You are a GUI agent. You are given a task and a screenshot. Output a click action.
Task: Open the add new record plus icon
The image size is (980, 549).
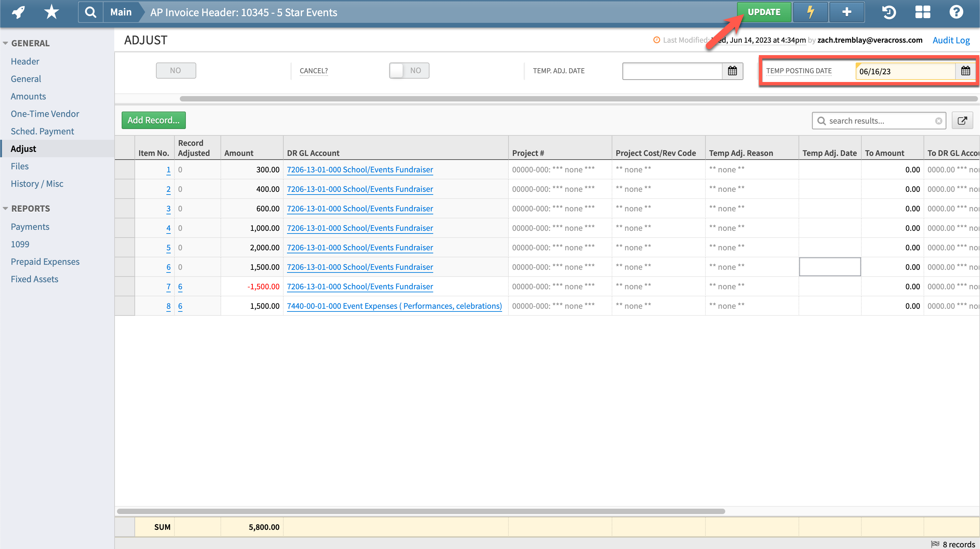847,12
